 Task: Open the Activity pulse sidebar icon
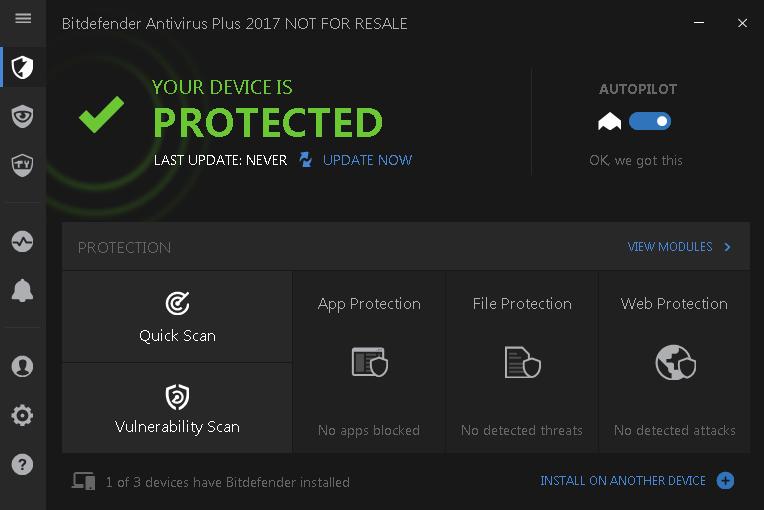[x=22, y=242]
